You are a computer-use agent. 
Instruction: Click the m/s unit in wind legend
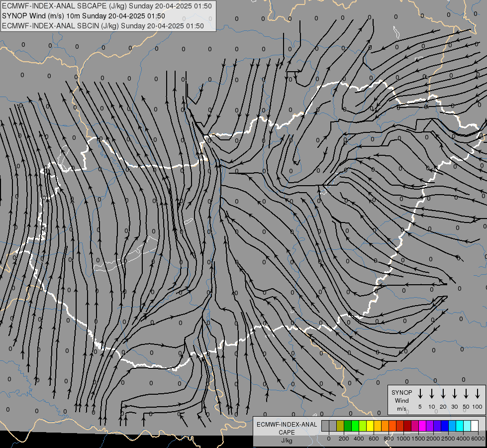401,409
